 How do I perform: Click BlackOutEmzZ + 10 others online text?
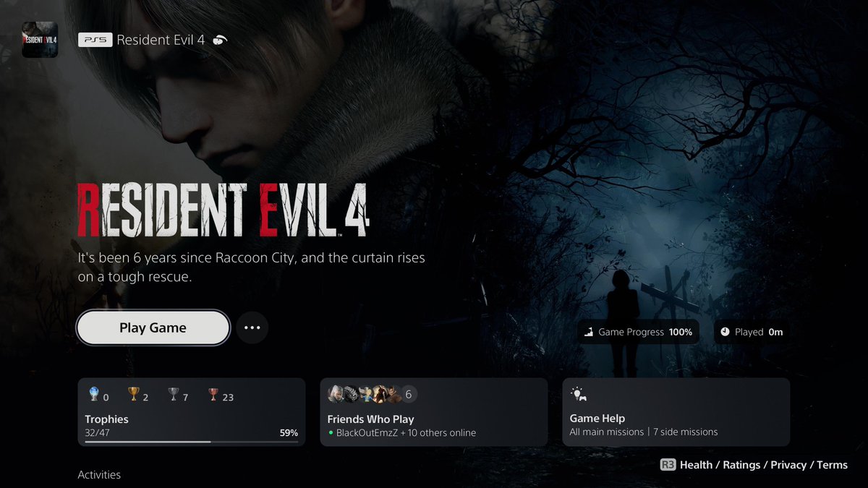pos(407,432)
